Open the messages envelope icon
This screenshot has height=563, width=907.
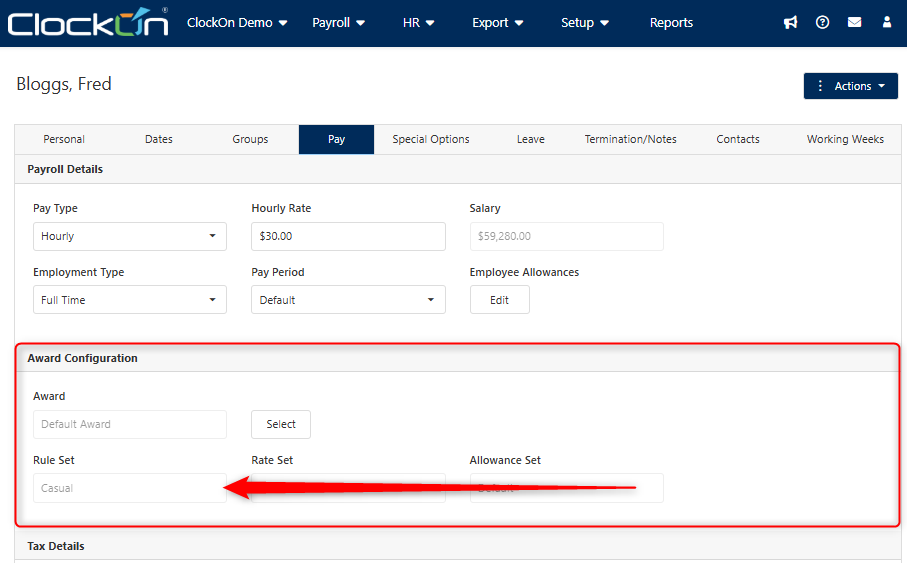(x=854, y=22)
